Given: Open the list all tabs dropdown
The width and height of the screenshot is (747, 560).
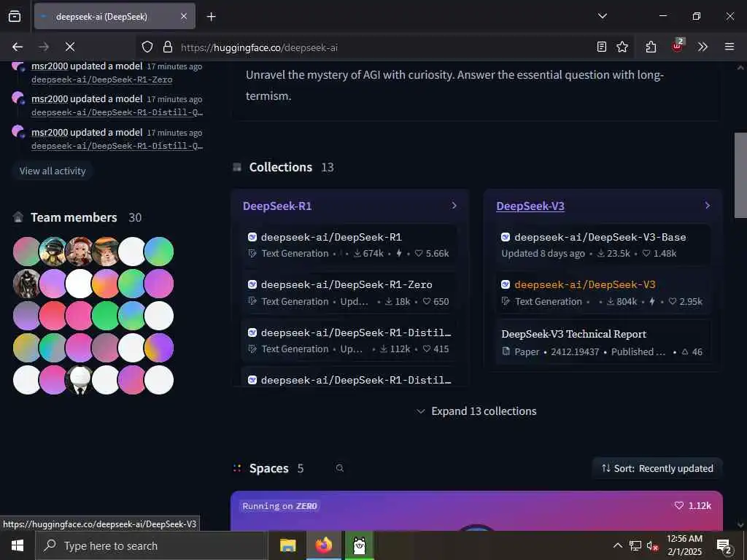Looking at the screenshot, I should coord(603,16).
